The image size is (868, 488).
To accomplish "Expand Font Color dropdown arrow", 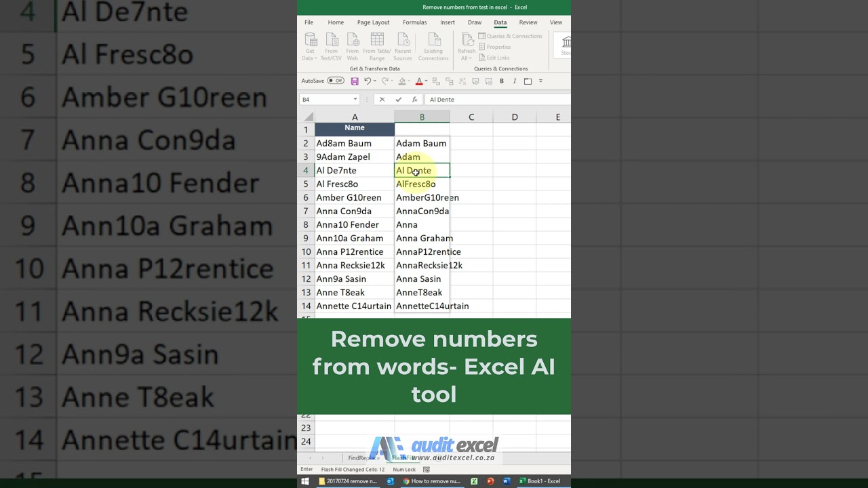I will [426, 81].
